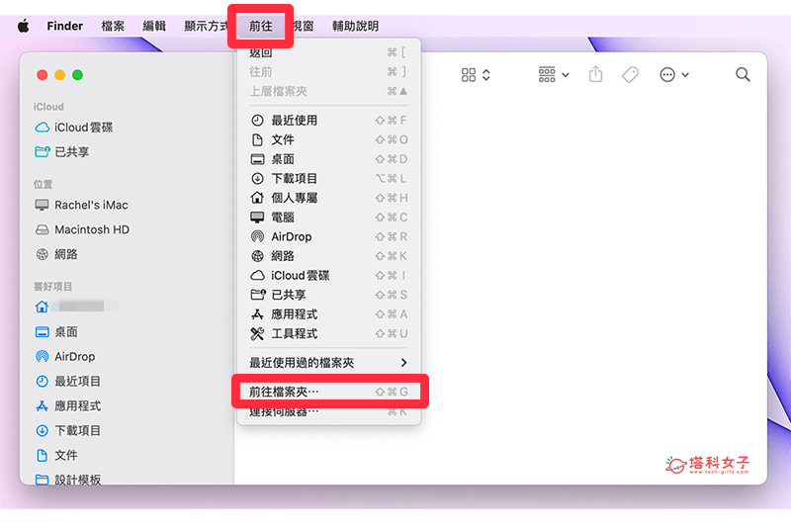Image resolution: width=791 pixels, height=532 pixels.
Task: Choose 前往檔案夾… menu item
Action: coord(328,392)
